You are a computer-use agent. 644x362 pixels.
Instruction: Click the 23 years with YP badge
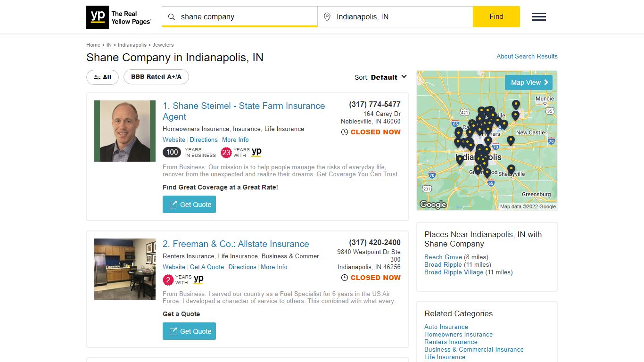tap(241, 152)
